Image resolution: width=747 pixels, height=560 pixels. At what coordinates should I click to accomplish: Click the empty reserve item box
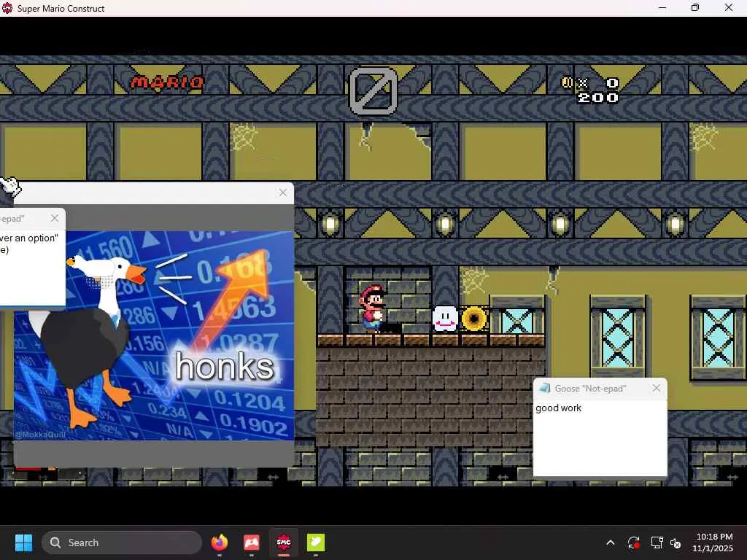pyautogui.click(x=373, y=91)
